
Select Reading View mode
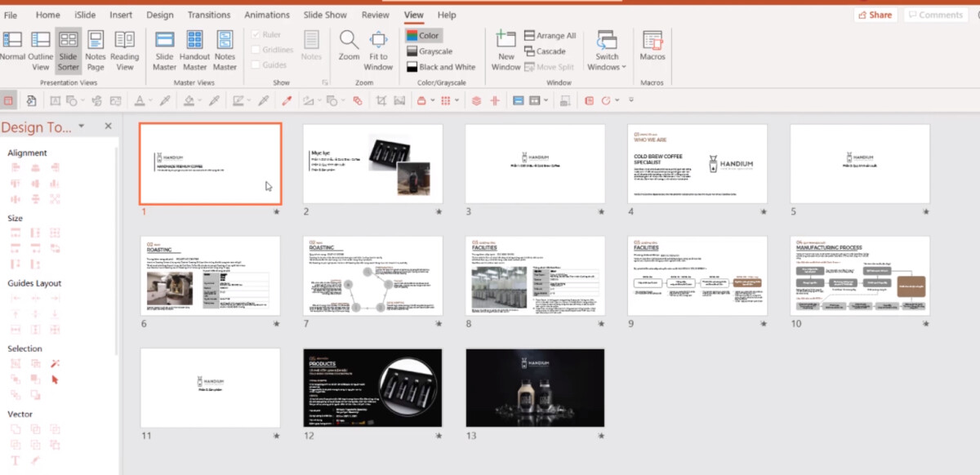[x=125, y=47]
